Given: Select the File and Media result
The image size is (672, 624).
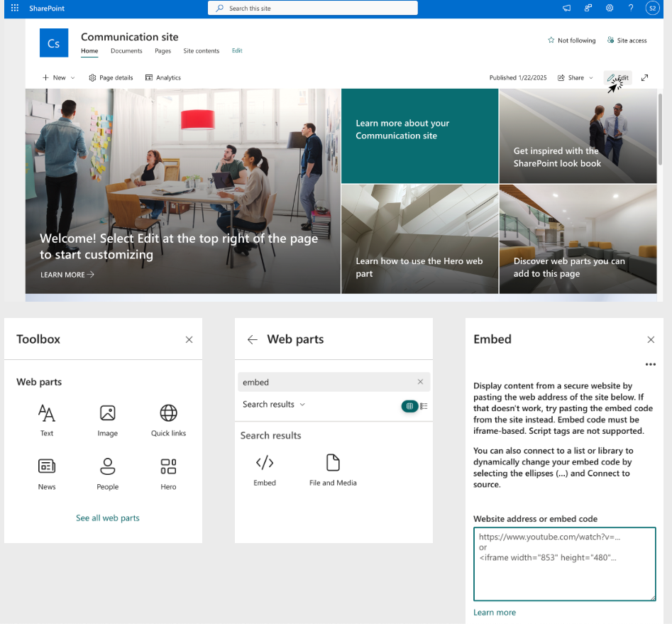Looking at the screenshot, I should pos(333,470).
